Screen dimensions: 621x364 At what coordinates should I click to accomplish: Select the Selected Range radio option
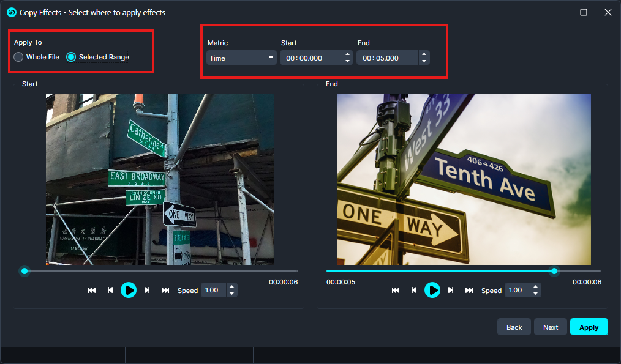point(71,57)
